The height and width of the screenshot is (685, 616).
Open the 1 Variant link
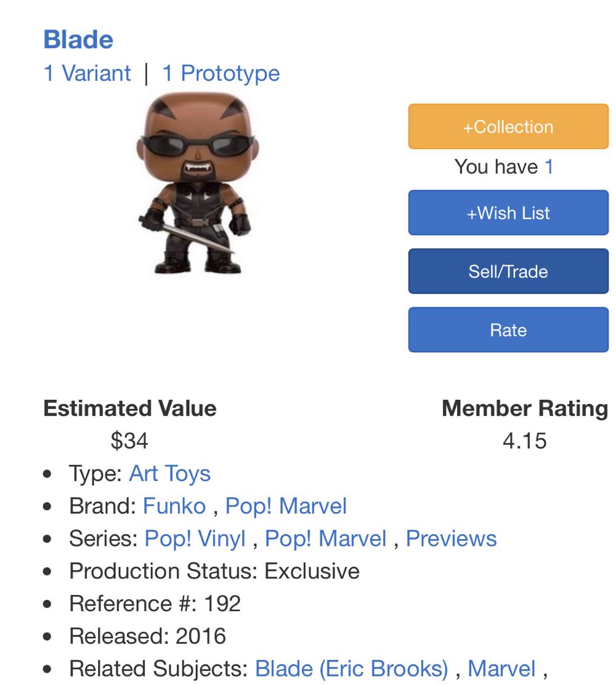87,73
